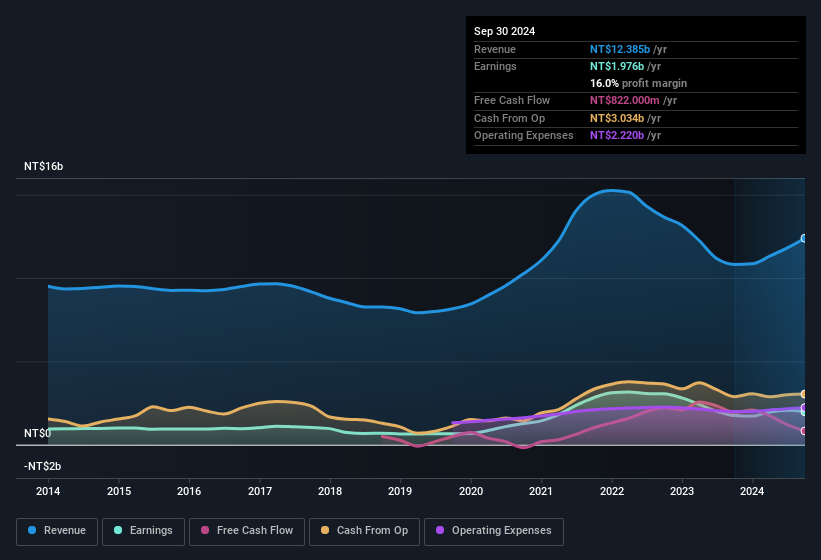Toggle the Earnings series legend button
This screenshot has height=560, width=821.
(143, 531)
